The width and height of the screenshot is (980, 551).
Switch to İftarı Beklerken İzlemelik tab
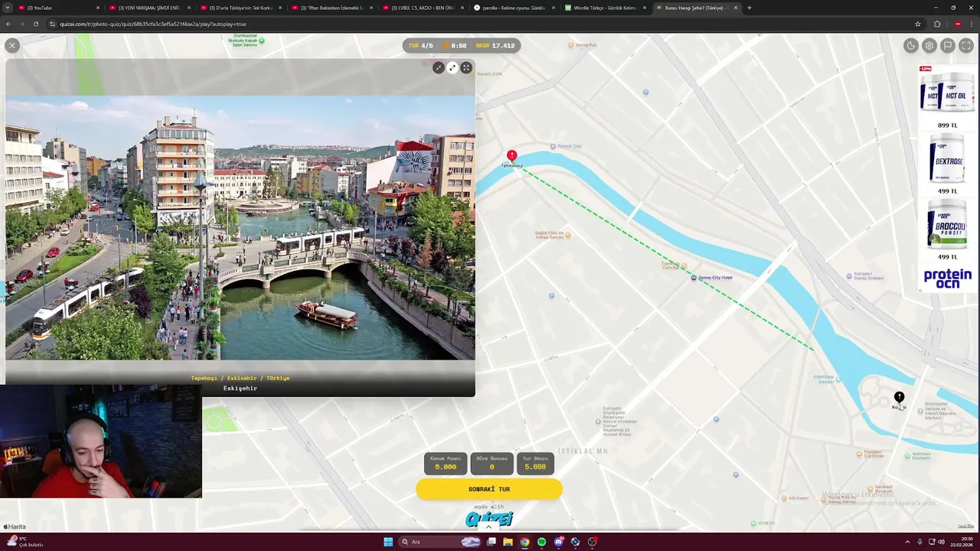[331, 8]
